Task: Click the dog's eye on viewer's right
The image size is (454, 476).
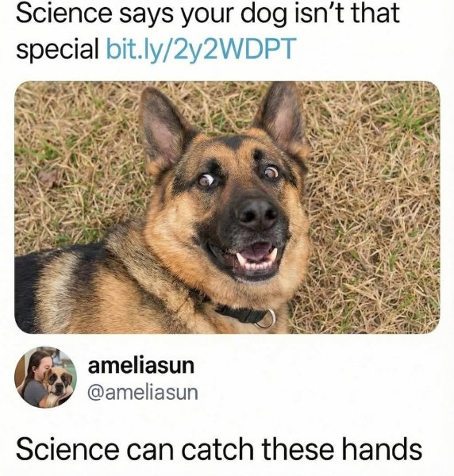Action: [x=270, y=172]
